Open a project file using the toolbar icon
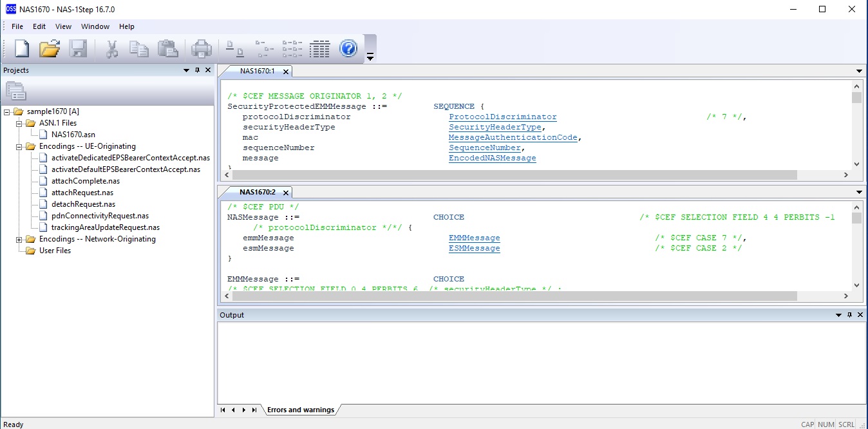The width and height of the screenshot is (868, 429). click(x=50, y=49)
